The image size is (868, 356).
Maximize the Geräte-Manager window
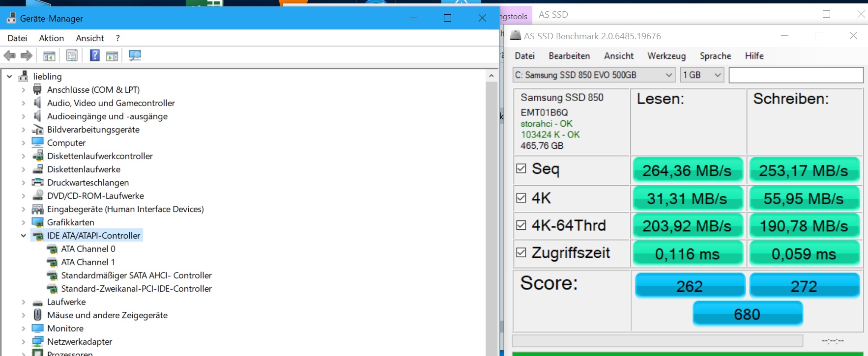447,18
